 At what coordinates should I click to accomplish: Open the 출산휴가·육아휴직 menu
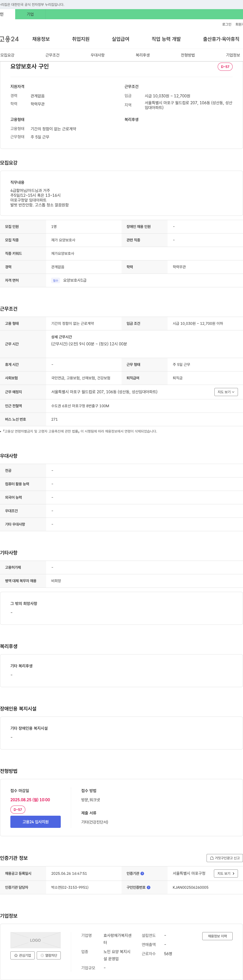(x=221, y=39)
